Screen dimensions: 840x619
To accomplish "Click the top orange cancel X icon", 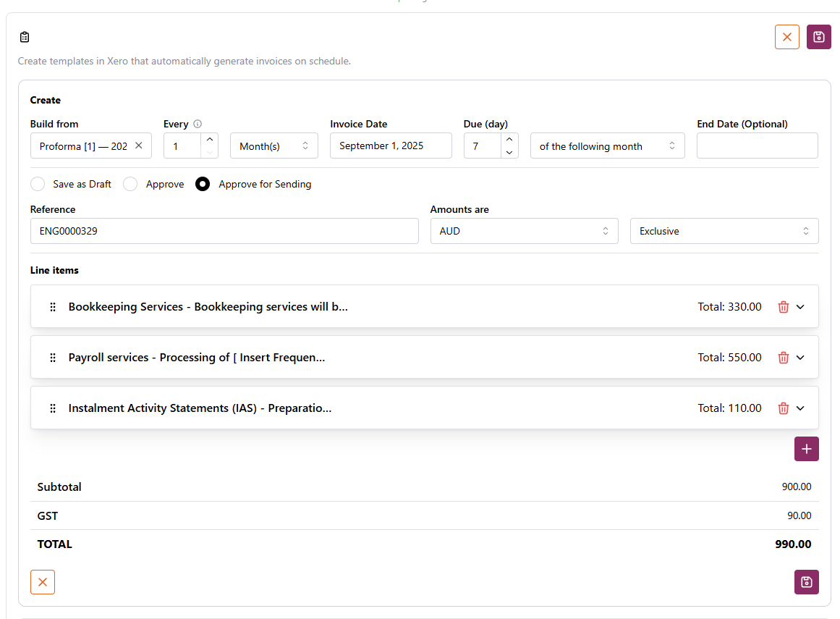I will point(786,37).
